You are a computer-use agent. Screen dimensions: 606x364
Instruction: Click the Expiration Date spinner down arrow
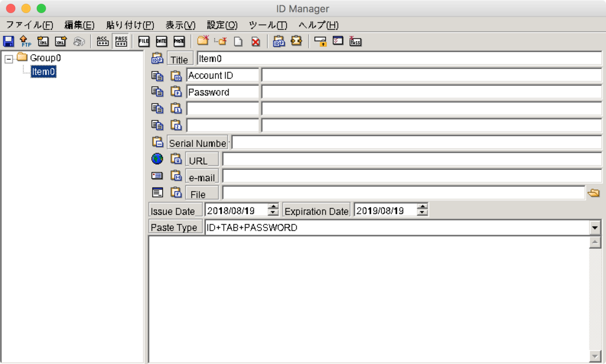423,212
